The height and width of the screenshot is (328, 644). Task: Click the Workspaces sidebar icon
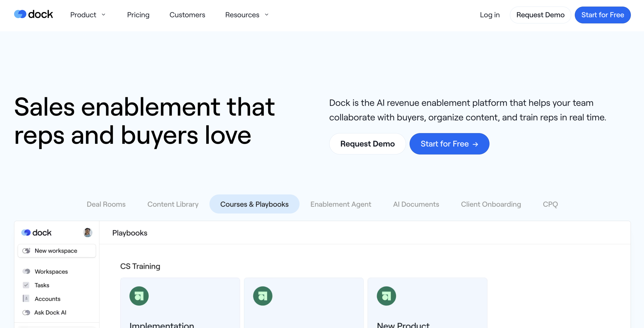(x=26, y=271)
